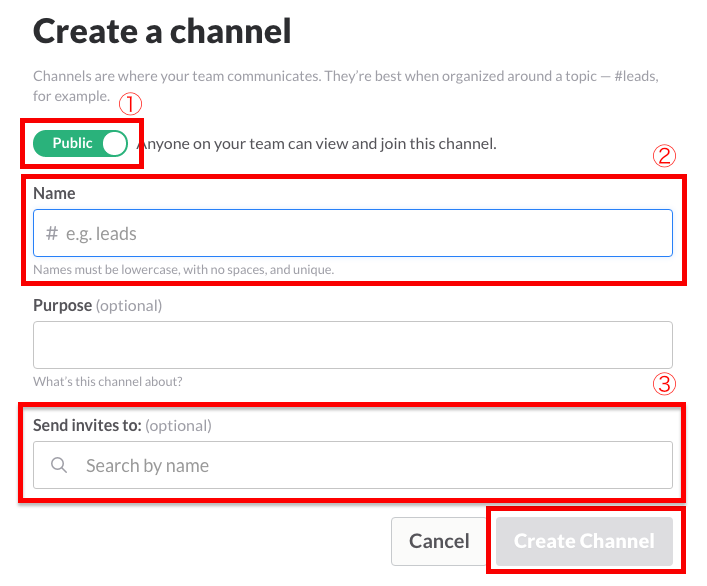Viewport: 707px width, 586px height.
Task: Click the 'Anyone on your team' description text
Action: pyautogui.click(x=318, y=144)
